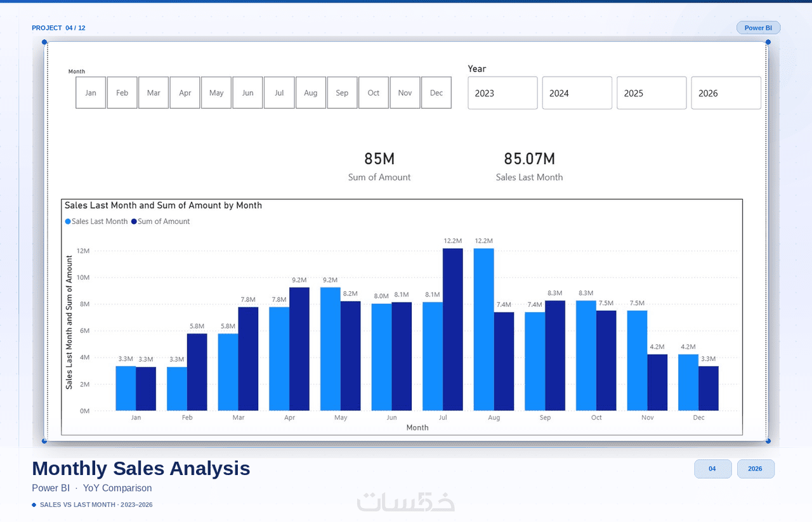The image size is (812, 522).
Task: Click the chart title 'Sales Last Month and Sum of Amount by Month'
Action: (x=163, y=206)
